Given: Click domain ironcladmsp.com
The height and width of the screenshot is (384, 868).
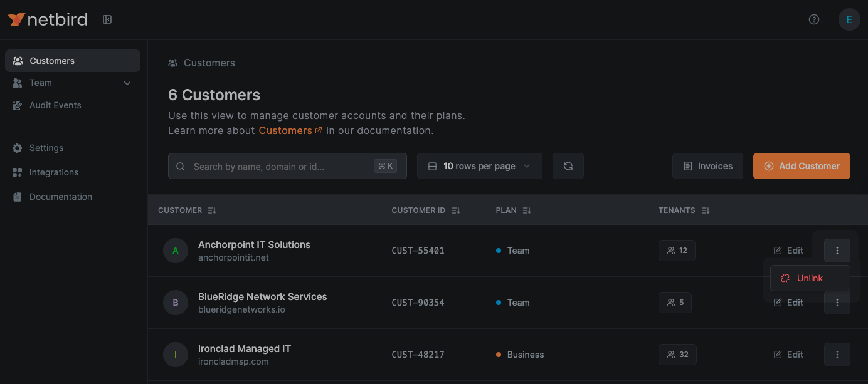Looking at the screenshot, I should point(233,361).
